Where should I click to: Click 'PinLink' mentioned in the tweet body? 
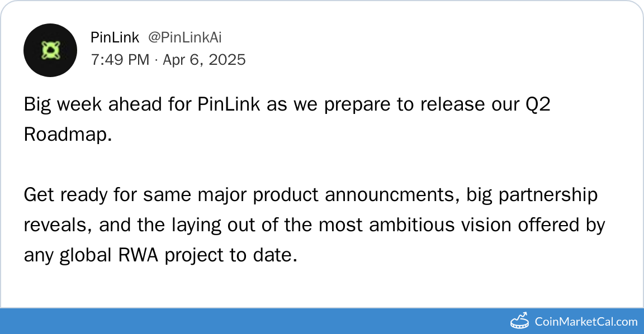(x=229, y=105)
